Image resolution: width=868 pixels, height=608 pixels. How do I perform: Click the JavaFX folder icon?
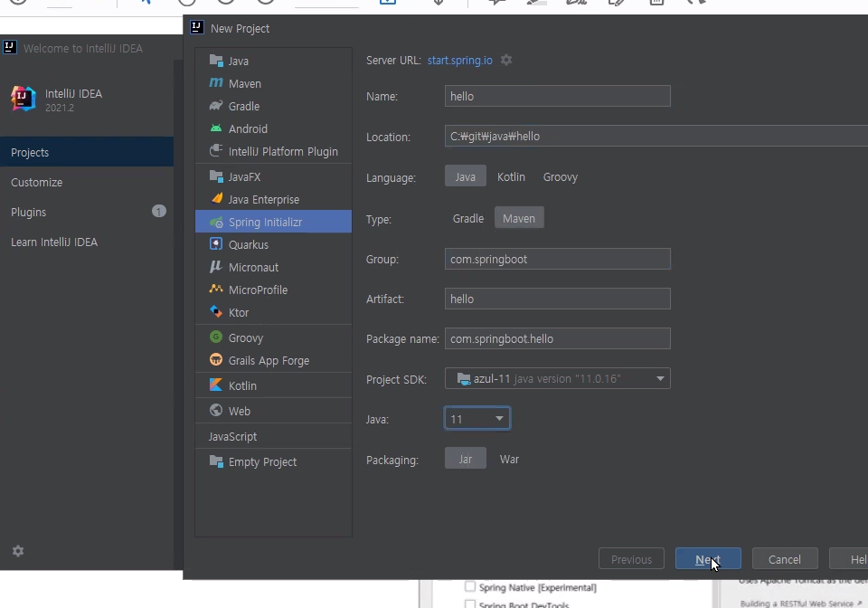pos(216,176)
